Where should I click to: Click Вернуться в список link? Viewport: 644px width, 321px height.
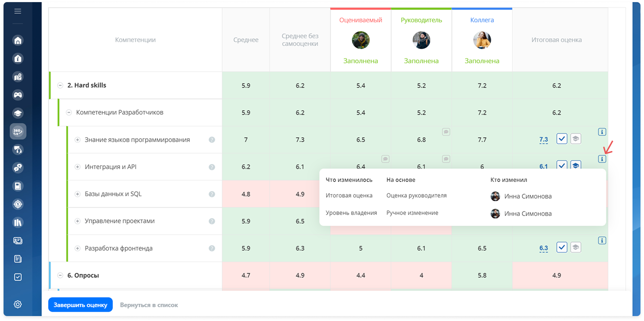149,305
